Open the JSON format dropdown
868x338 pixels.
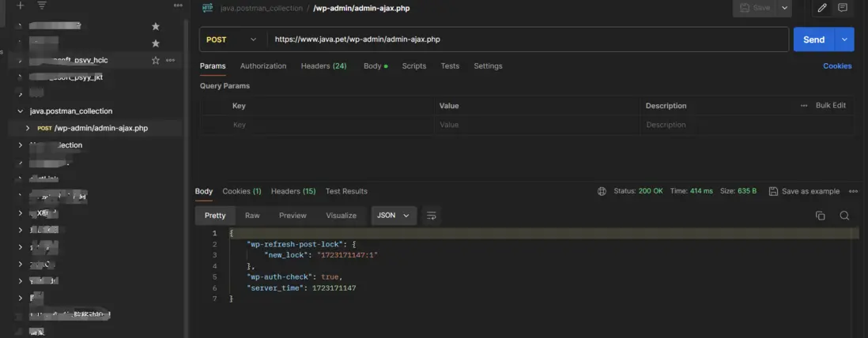[394, 216]
